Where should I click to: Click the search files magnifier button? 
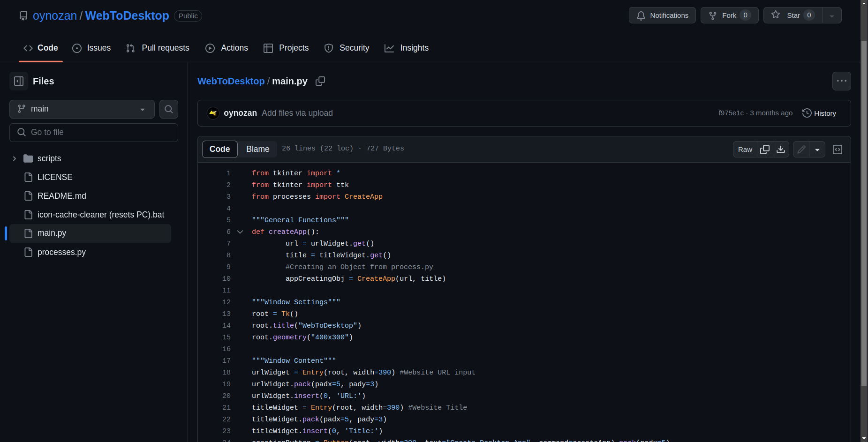coord(169,109)
